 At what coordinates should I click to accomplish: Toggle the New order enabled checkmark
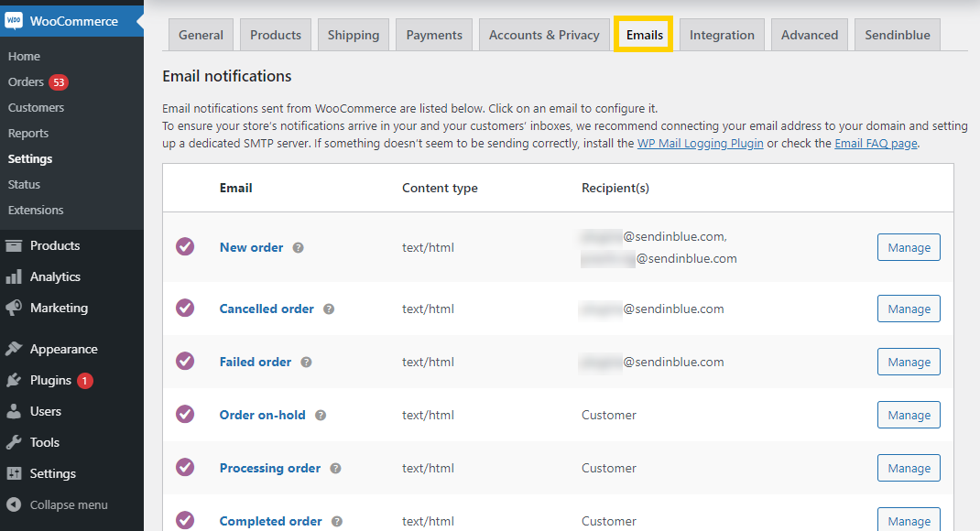click(x=185, y=246)
